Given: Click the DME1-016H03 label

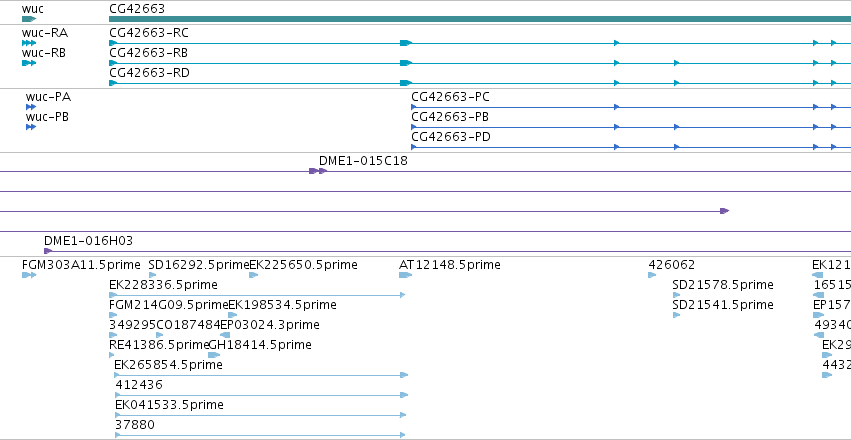Looking at the screenshot, I should tap(88, 241).
